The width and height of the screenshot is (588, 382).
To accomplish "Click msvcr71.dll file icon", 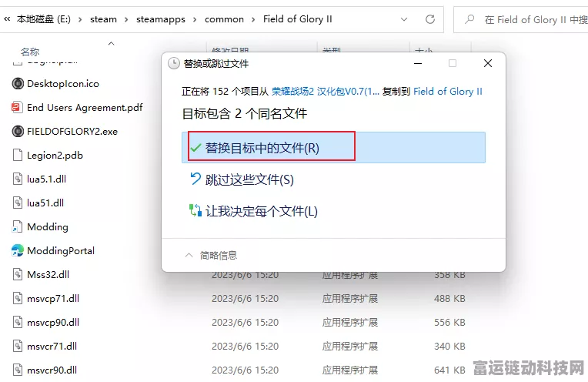I will coord(18,346).
